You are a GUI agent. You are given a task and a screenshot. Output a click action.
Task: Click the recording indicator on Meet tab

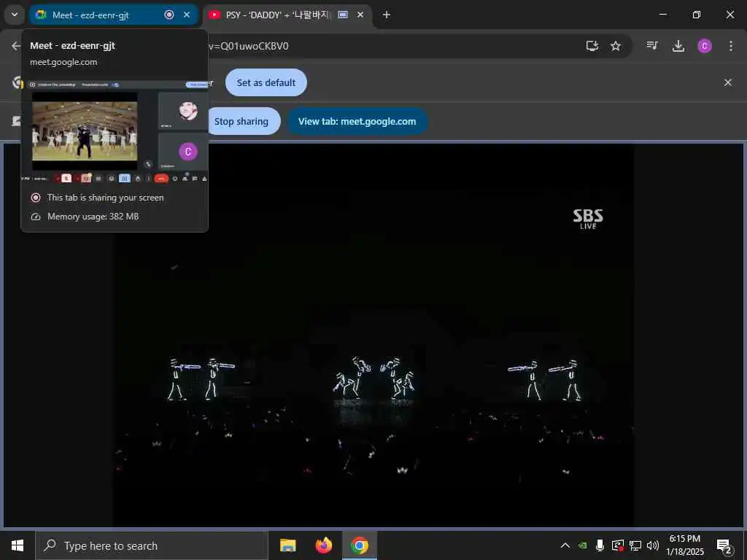point(169,15)
